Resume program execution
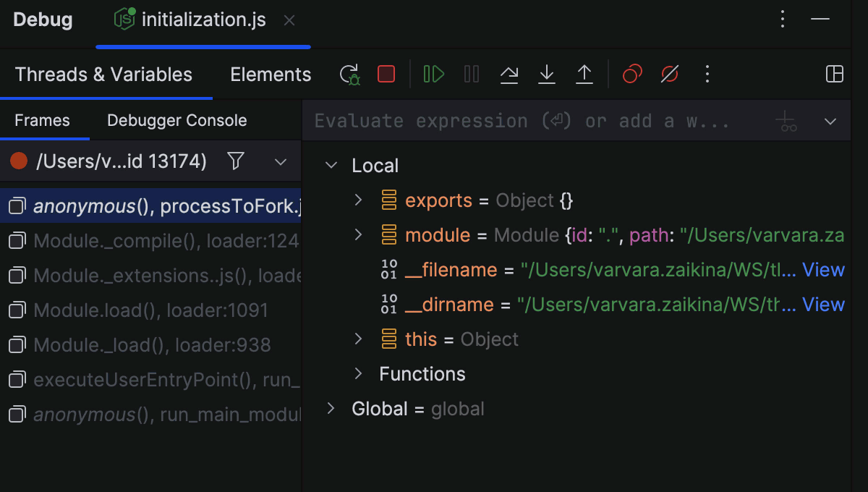 [x=433, y=73]
